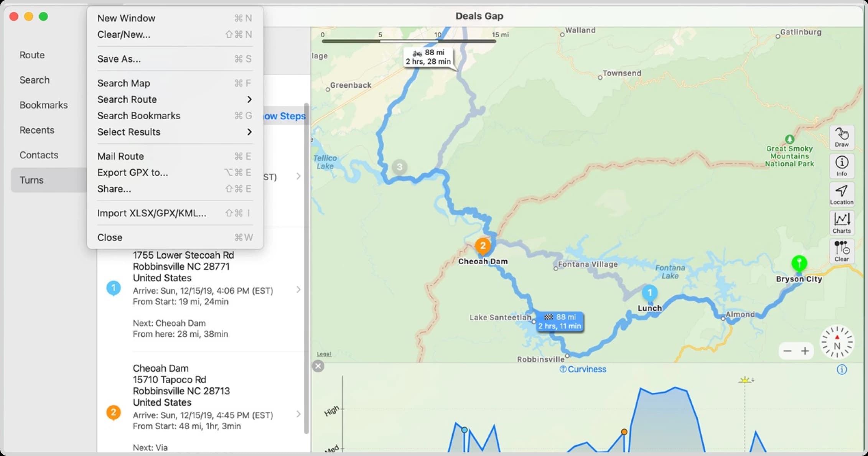Click the Cheoah Dam map label
The height and width of the screenshot is (456, 868).
click(x=483, y=262)
